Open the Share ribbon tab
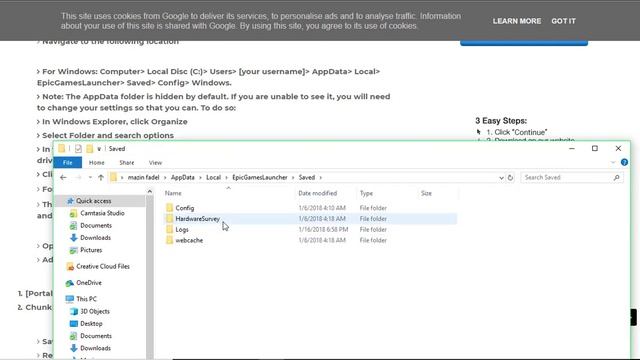Viewport: 640px width, 360px height. click(127, 162)
